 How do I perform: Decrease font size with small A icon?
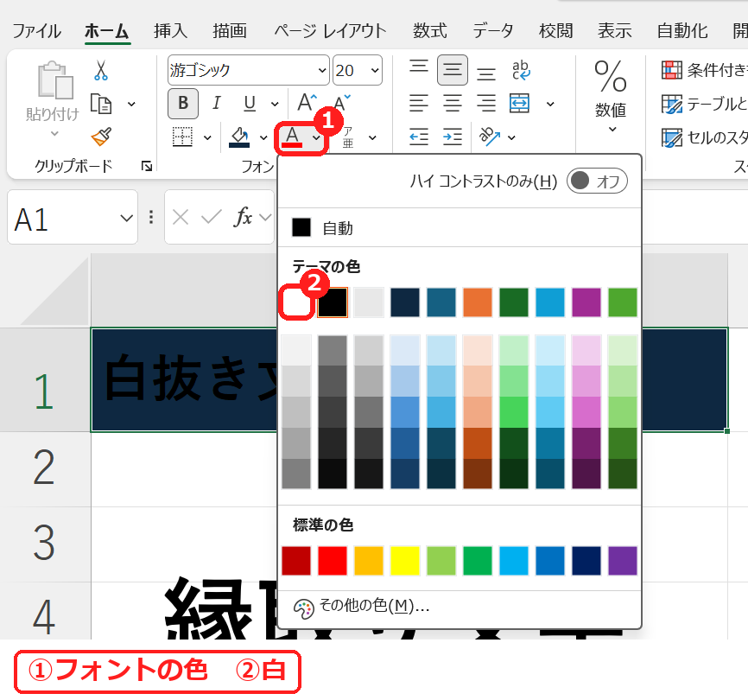[341, 102]
